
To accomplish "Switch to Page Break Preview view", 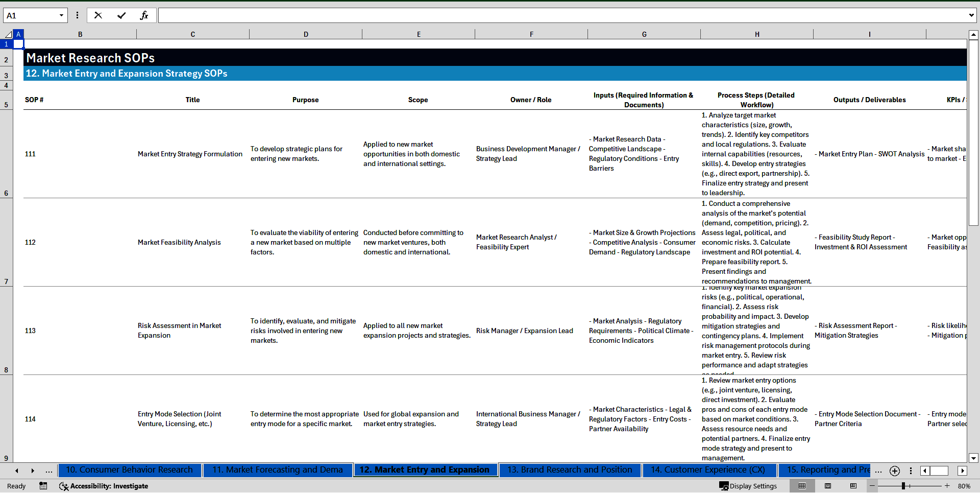I will pos(853,486).
